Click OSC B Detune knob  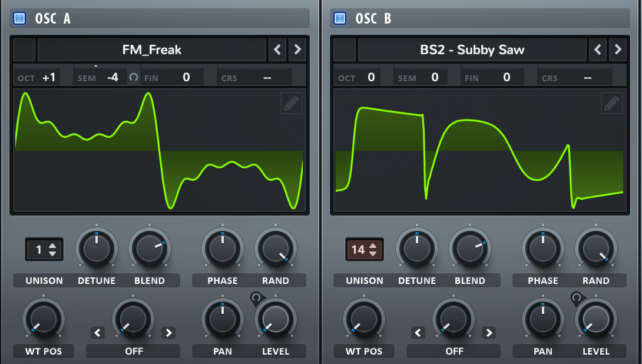pyautogui.click(x=417, y=249)
